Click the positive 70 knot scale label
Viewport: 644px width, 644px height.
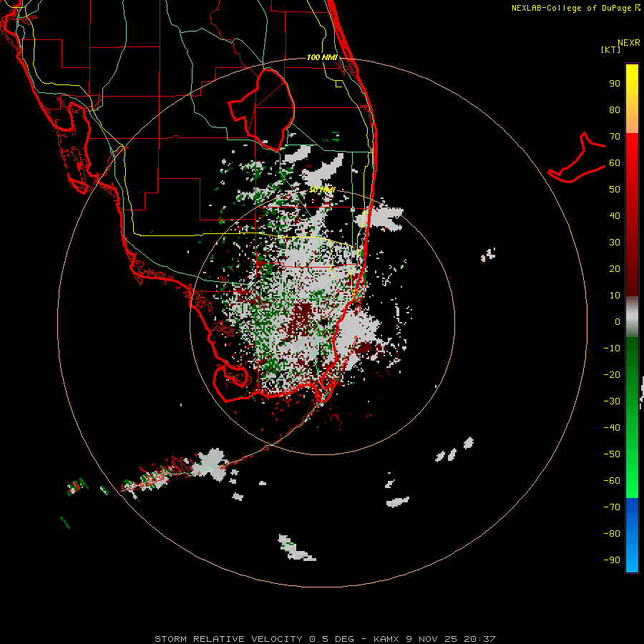615,137
